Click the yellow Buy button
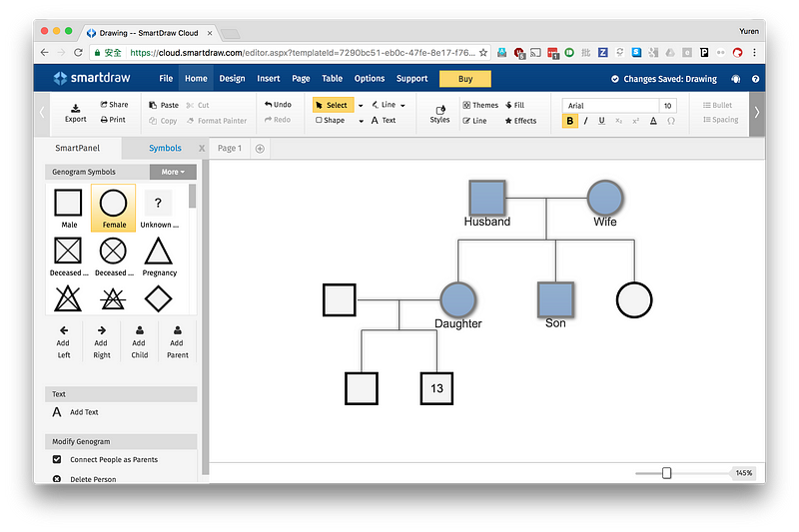This screenshot has width=799, height=532. pos(464,79)
